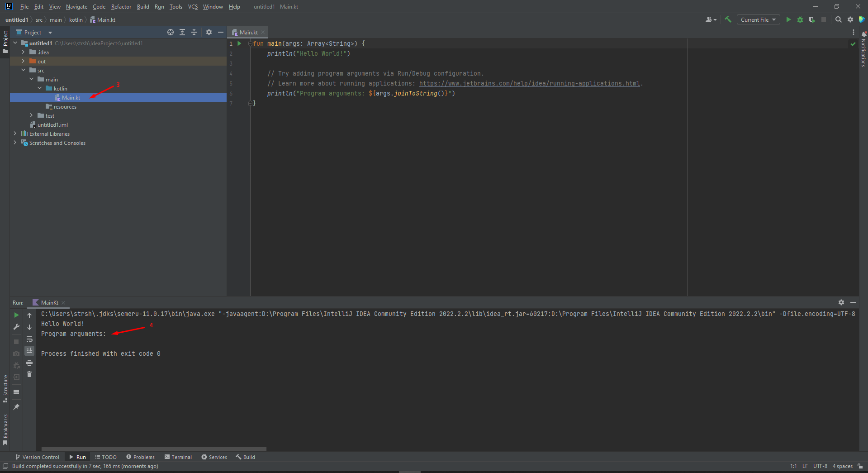Image resolution: width=868 pixels, height=473 pixels.
Task: Open Search Everywhere magnifier icon
Action: (838, 19)
